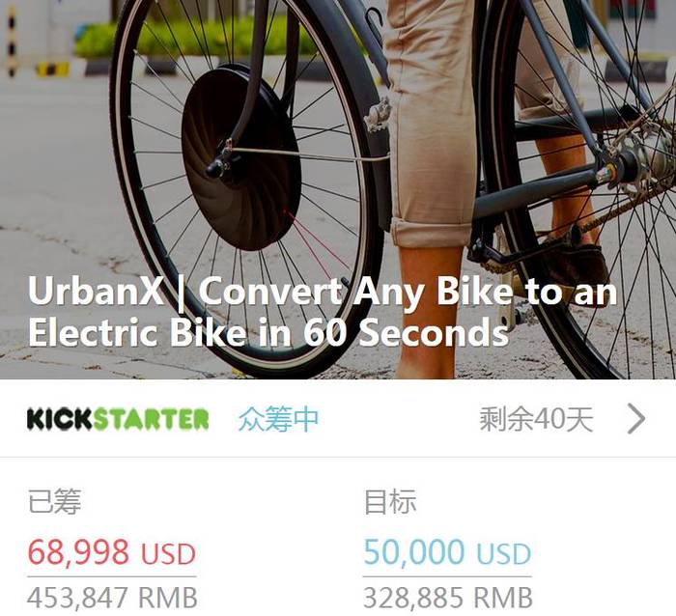Image resolution: width=676 pixels, height=616 pixels.
Task: Select the 328,885 RMB goal conversion
Action: 448,598
